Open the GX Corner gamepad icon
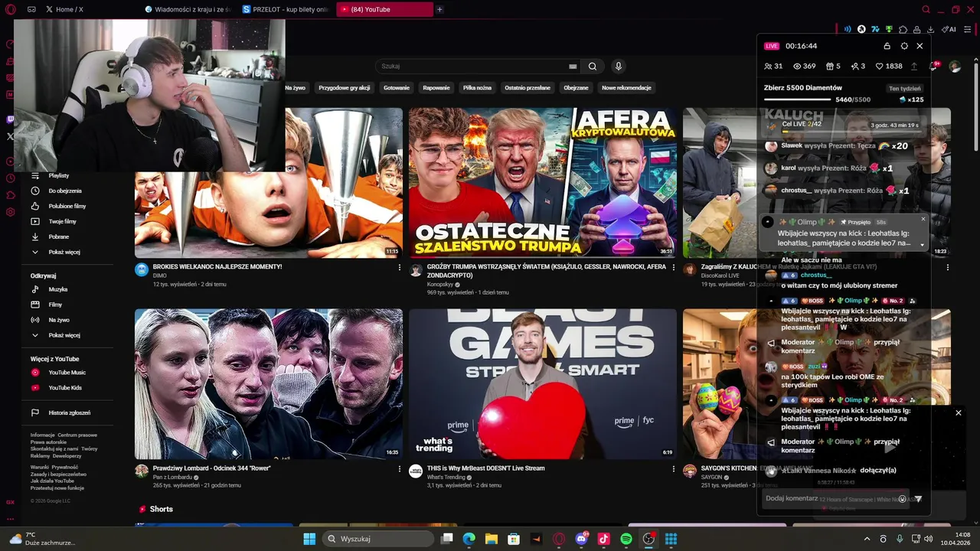Image resolution: width=980 pixels, height=551 pixels. [31, 9]
